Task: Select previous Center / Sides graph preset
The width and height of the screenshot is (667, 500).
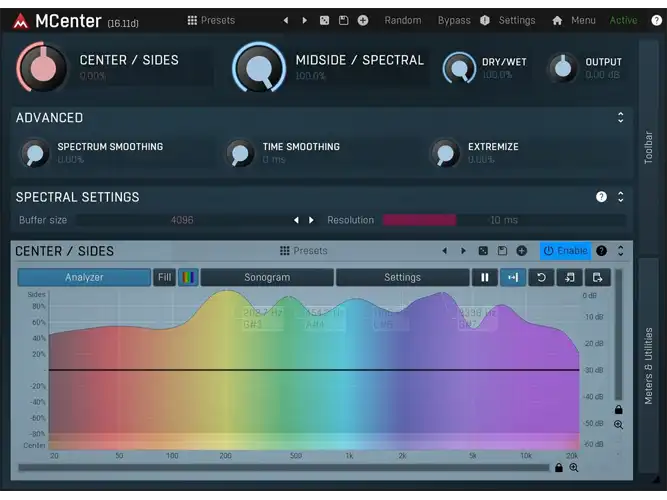Action: 445,251
